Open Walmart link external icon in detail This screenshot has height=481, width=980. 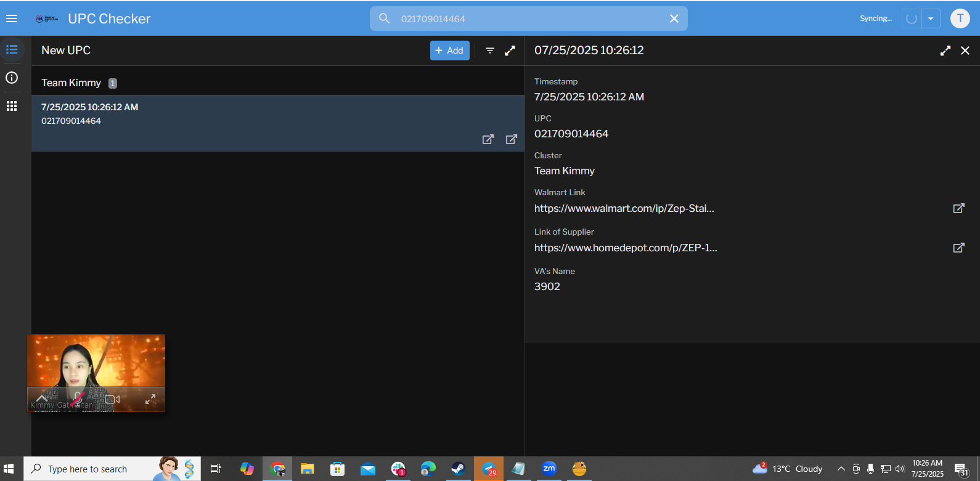click(x=958, y=208)
